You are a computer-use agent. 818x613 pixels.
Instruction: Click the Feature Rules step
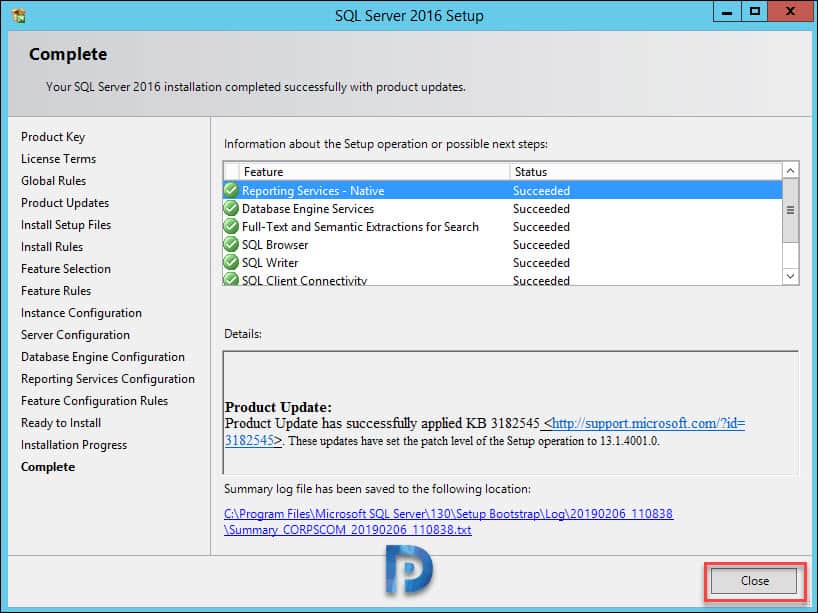[x=56, y=291]
